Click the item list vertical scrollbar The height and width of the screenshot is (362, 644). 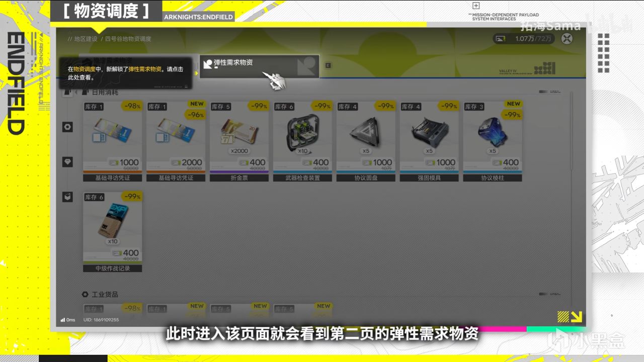(x=572, y=131)
